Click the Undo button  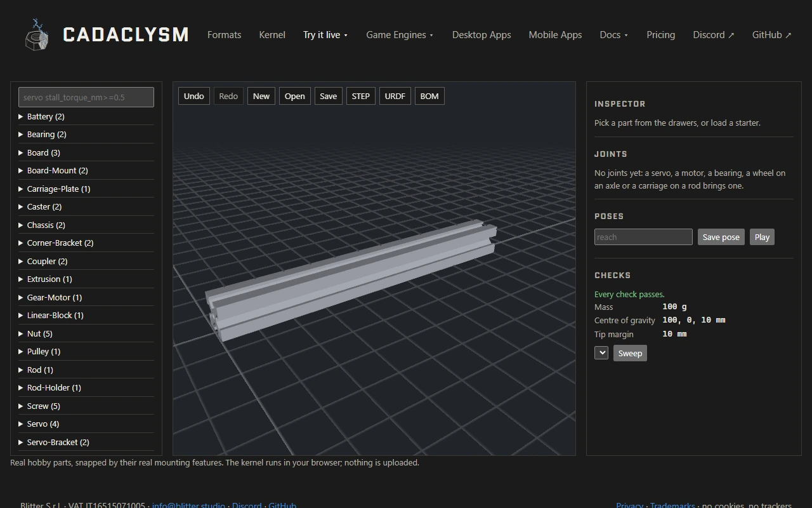pyautogui.click(x=194, y=97)
